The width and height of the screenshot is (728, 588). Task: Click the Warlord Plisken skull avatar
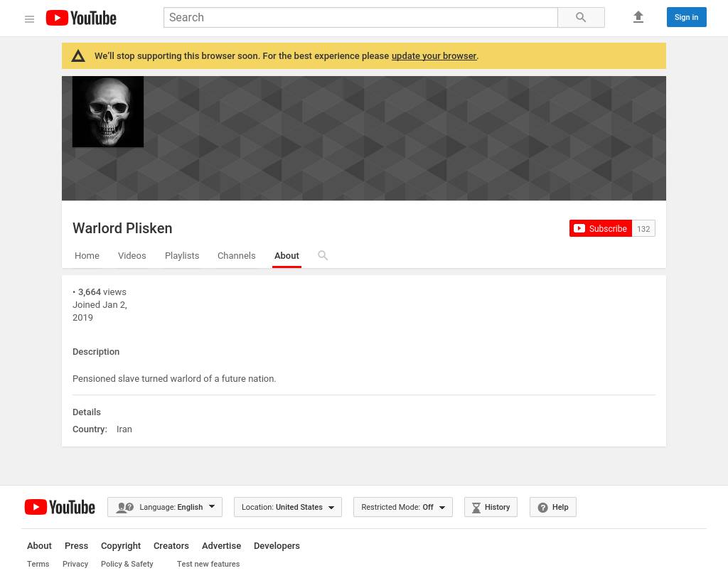pos(108,112)
